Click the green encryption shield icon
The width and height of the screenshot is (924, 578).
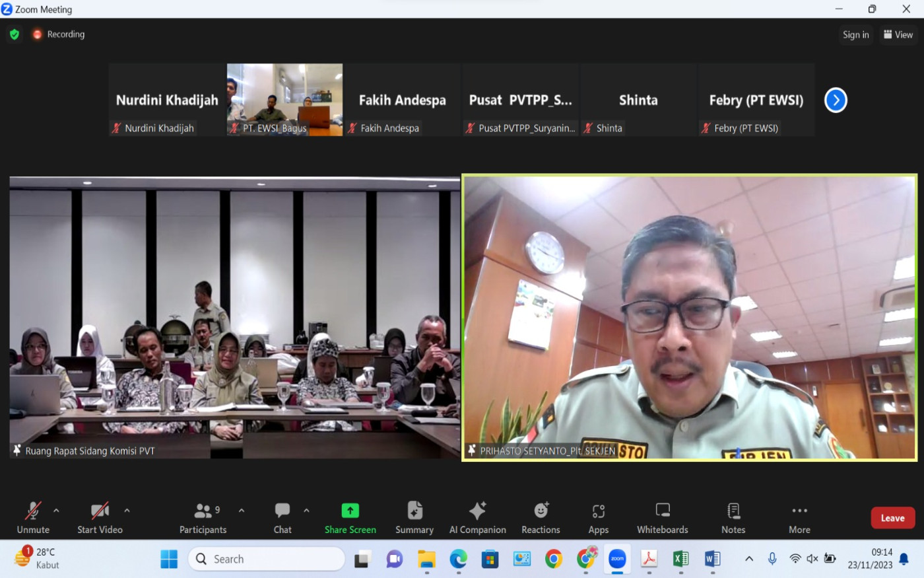[x=15, y=34]
